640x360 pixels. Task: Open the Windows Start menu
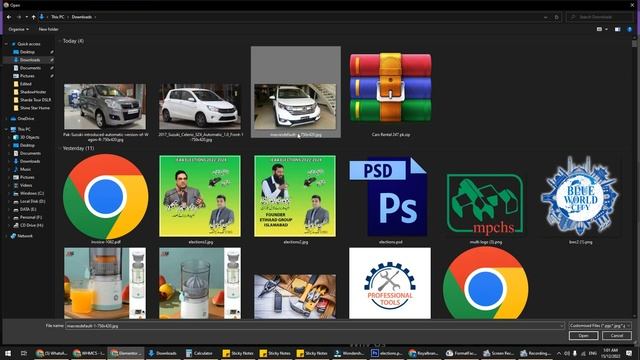[x=8, y=353]
